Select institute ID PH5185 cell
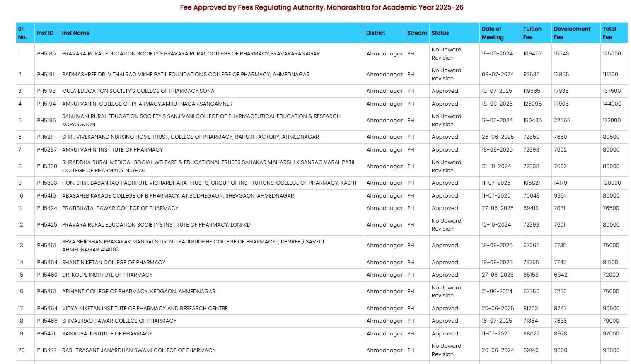The image size is (631, 364). tap(46, 54)
